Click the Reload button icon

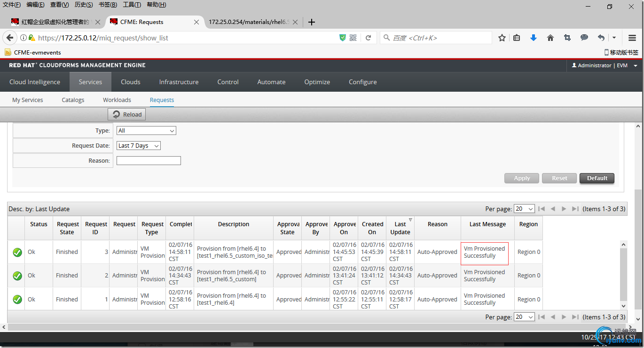pos(117,114)
